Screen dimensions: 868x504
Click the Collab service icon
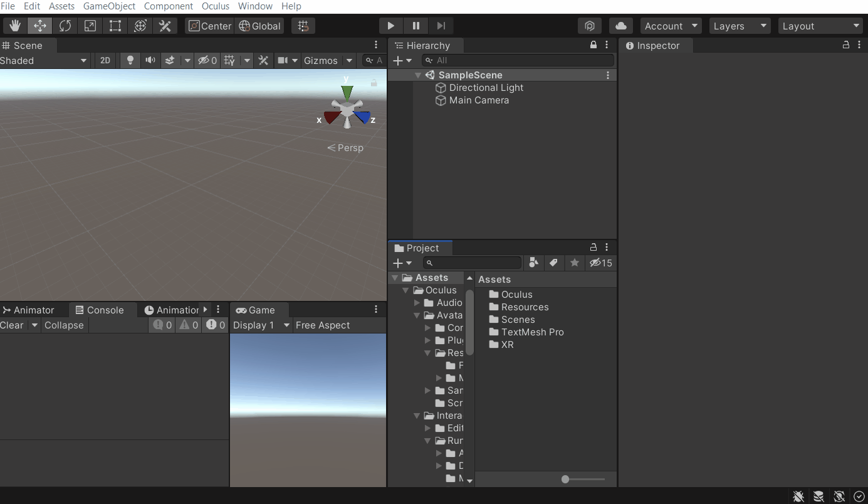coord(589,26)
